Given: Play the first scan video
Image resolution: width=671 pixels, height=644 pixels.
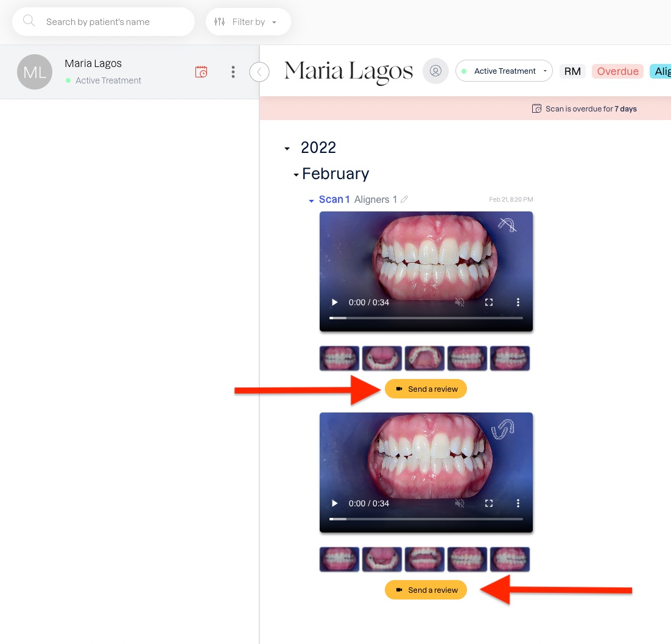Looking at the screenshot, I should click(x=335, y=302).
